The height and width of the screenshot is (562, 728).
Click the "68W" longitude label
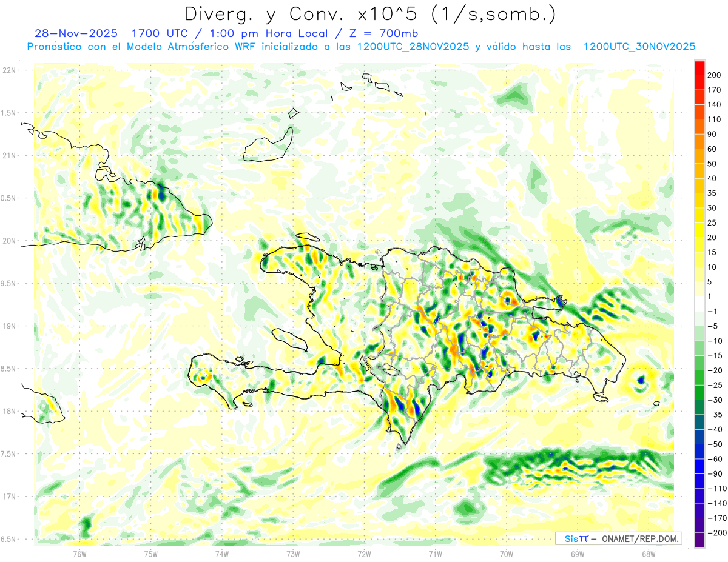pos(649,554)
